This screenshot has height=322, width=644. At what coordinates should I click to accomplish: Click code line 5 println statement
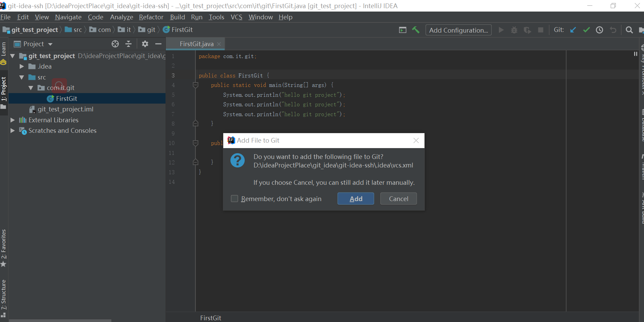(284, 95)
